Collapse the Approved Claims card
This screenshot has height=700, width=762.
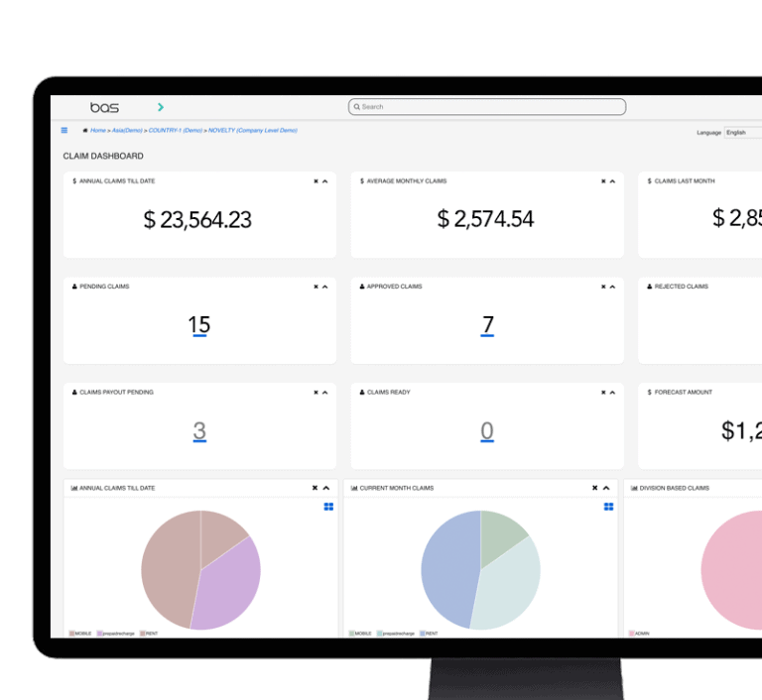612,287
